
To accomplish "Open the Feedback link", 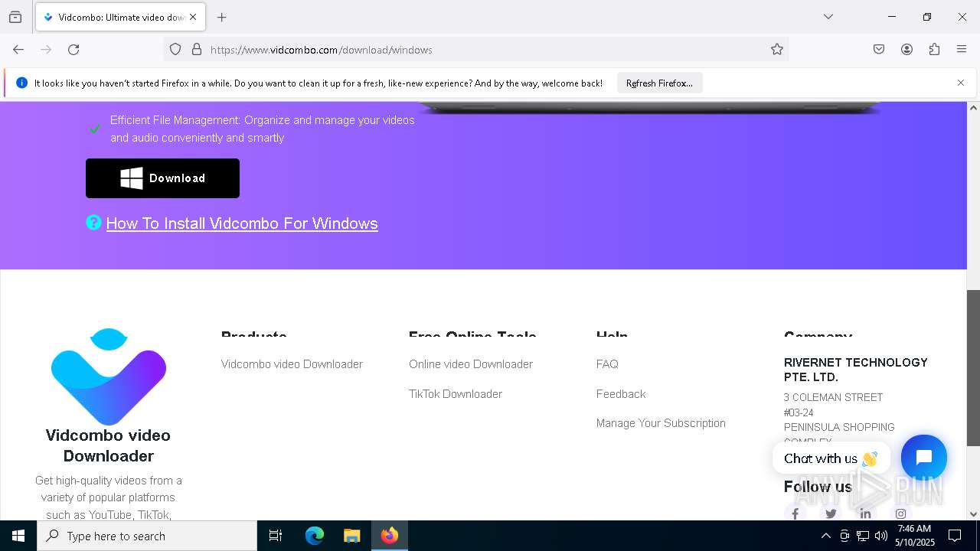I will pos(621,394).
